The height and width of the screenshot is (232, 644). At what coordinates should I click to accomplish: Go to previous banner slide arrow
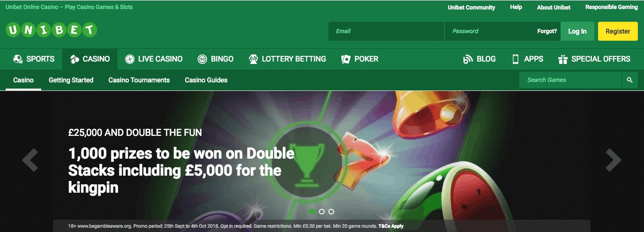(30, 160)
